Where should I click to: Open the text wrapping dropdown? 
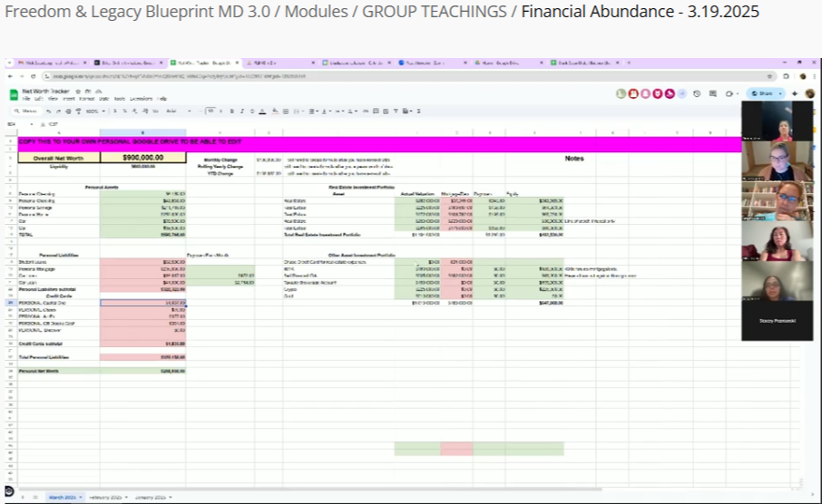pyautogui.click(x=338, y=111)
